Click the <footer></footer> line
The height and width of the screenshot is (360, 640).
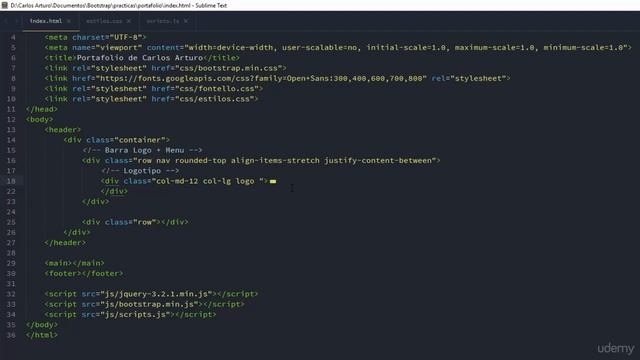click(84, 273)
